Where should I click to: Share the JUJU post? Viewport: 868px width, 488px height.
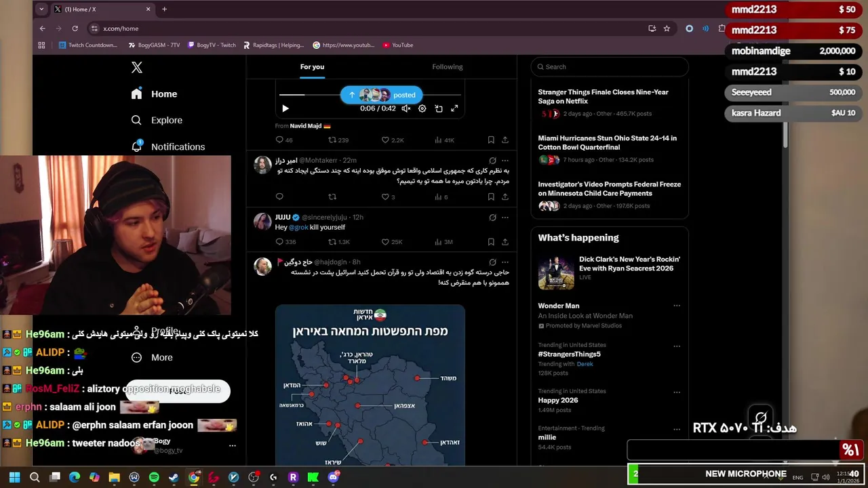click(505, 241)
